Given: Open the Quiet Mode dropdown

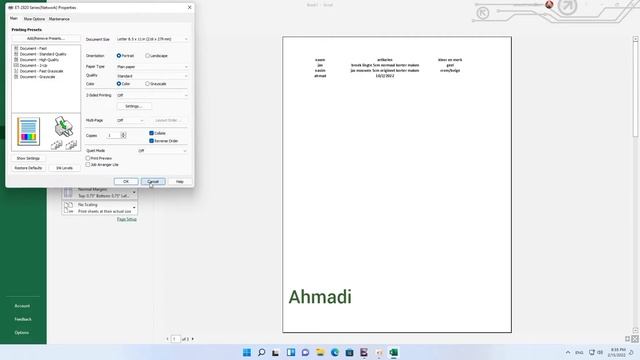Looking at the screenshot, I should (162, 151).
